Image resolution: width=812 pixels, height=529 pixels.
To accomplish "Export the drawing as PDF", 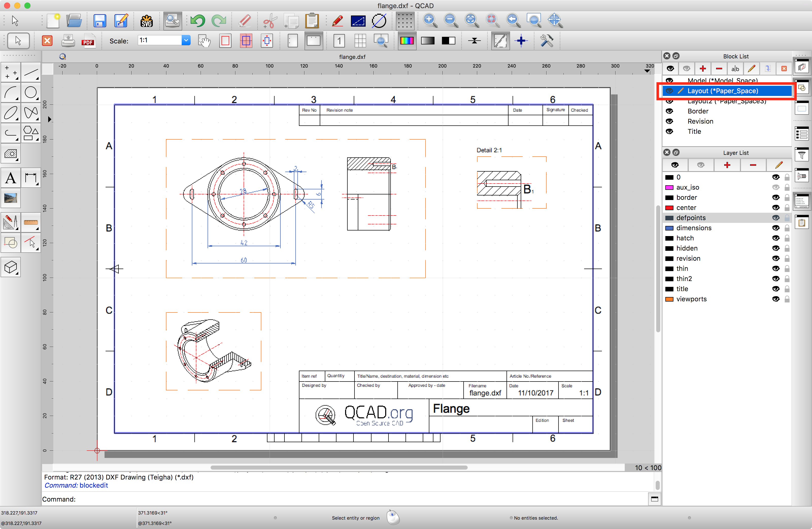I will pos(88,41).
